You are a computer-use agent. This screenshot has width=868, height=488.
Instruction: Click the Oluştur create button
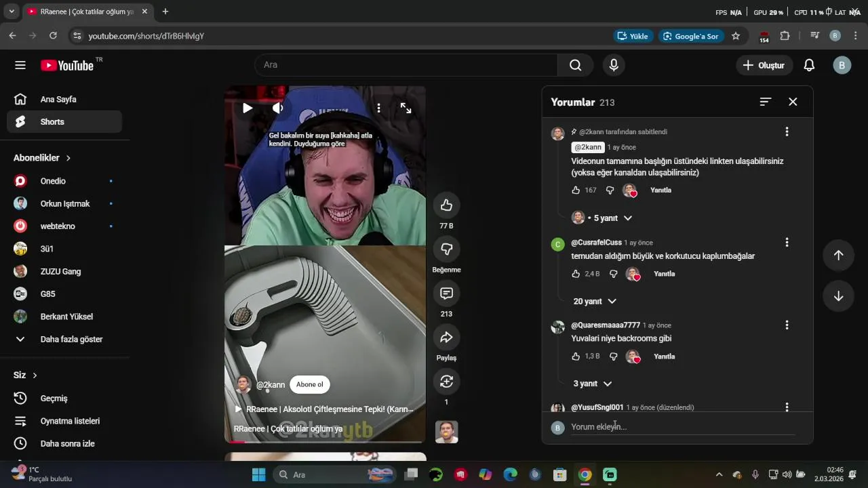pyautogui.click(x=764, y=65)
